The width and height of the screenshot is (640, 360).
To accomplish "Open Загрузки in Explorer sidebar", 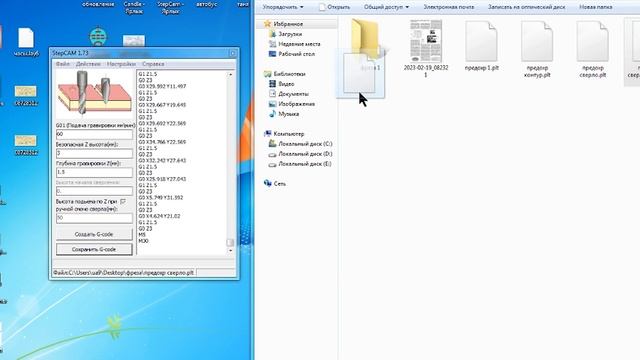I will click(290, 34).
